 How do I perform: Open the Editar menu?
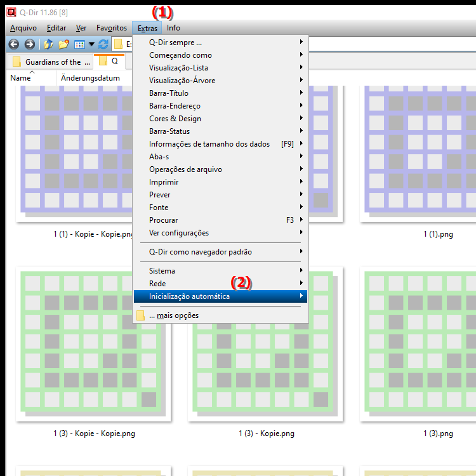tap(56, 28)
